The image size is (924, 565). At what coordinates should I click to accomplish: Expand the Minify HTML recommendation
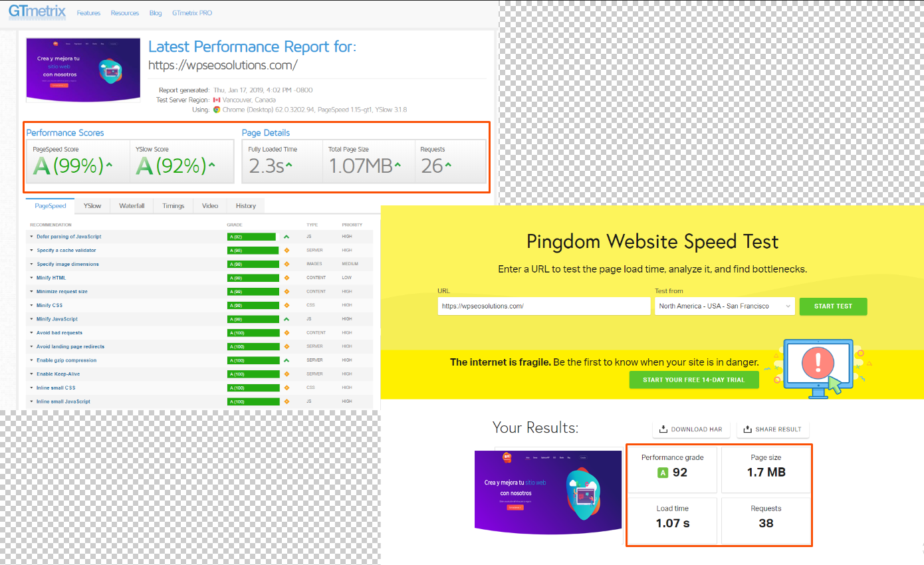pyautogui.click(x=31, y=278)
